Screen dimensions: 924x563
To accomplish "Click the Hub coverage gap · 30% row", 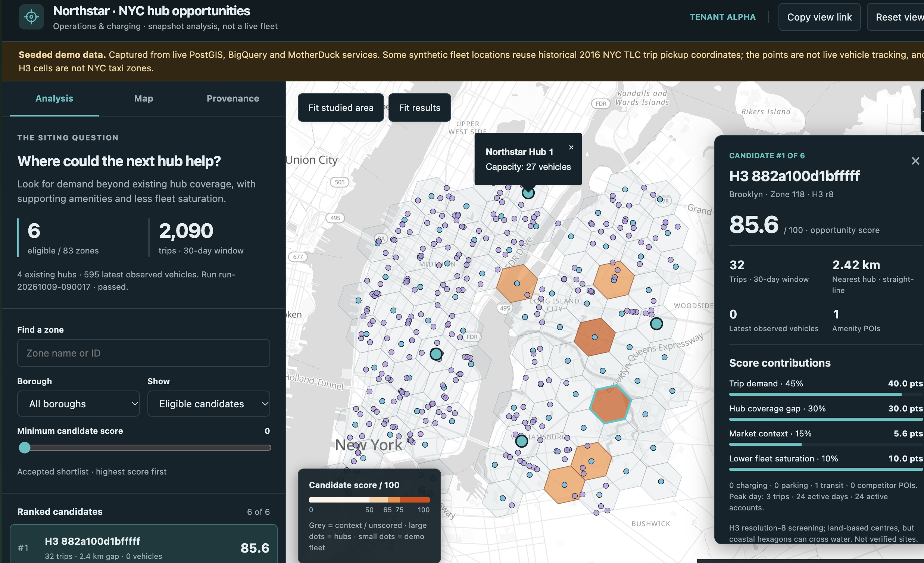I will coord(826,412).
